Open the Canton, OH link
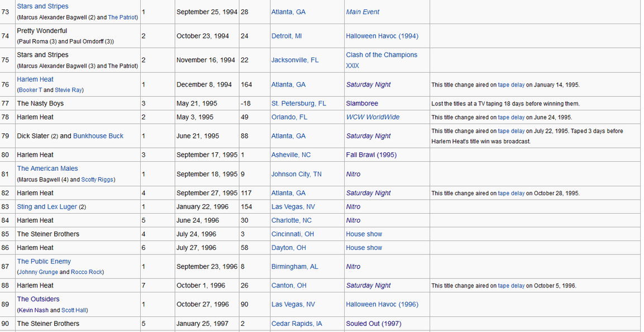Viewport: 644px width, 332px height. pyautogui.click(x=289, y=285)
